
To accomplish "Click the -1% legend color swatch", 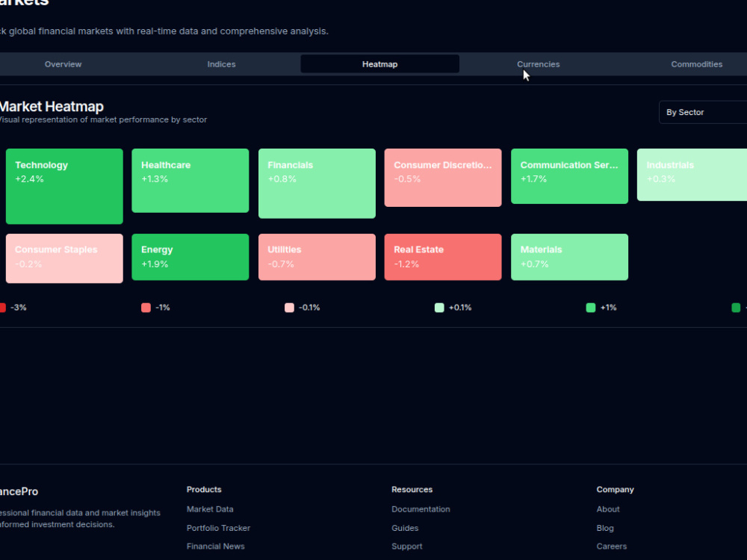I will click(x=146, y=308).
